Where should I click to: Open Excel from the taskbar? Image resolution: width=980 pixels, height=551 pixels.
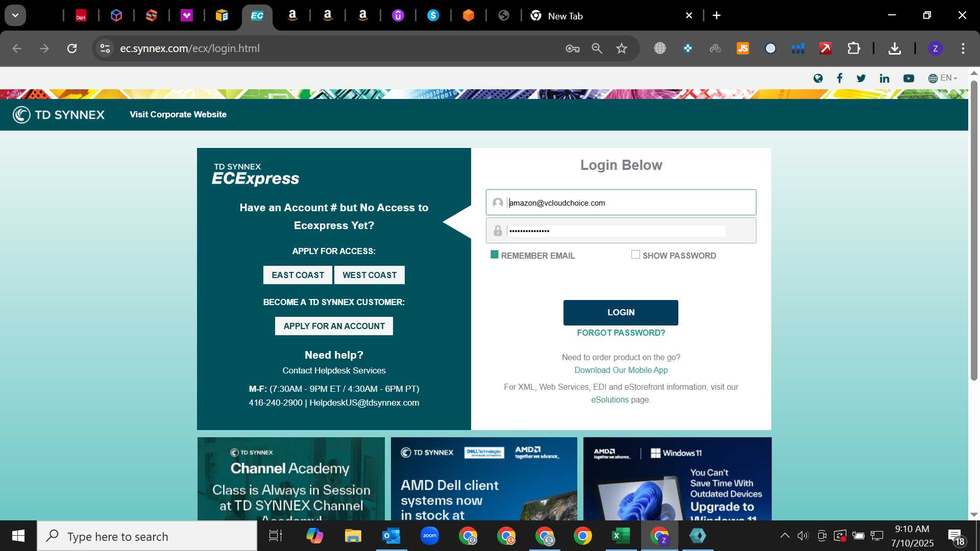[x=621, y=536]
